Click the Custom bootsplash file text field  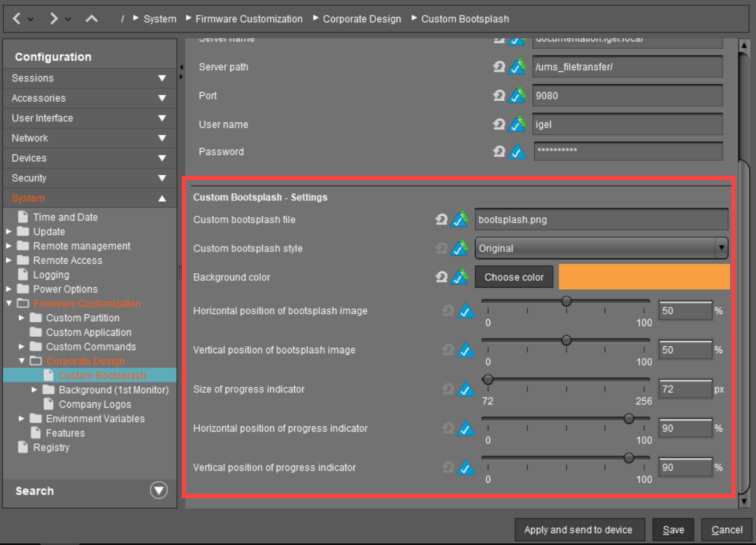click(x=600, y=219)
